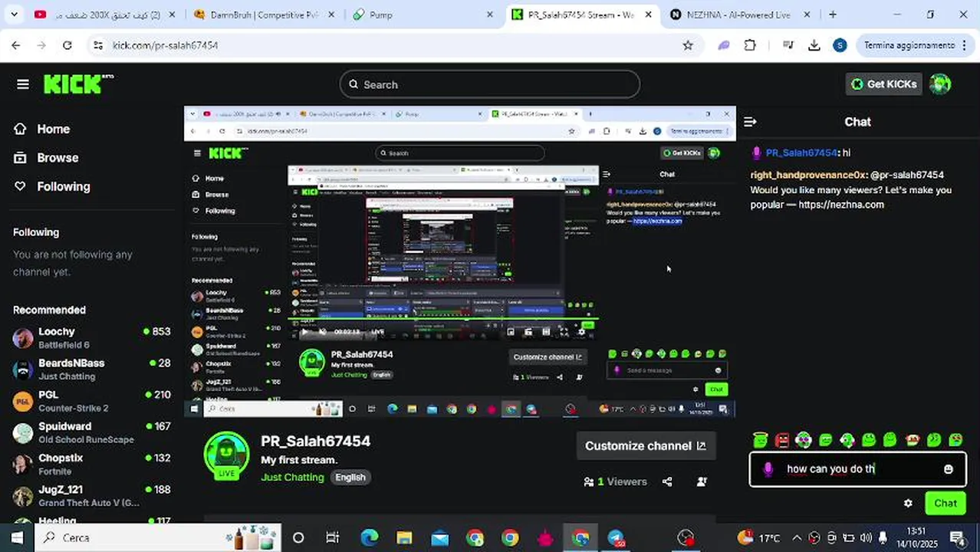
Task: Open the browser extensions puzzle icon
Action: (750, 45)
